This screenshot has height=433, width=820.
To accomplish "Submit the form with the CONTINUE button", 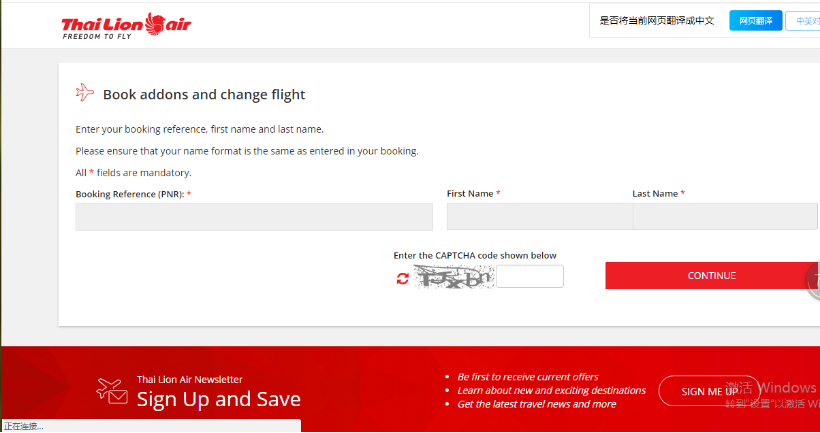I will (712, 276).
